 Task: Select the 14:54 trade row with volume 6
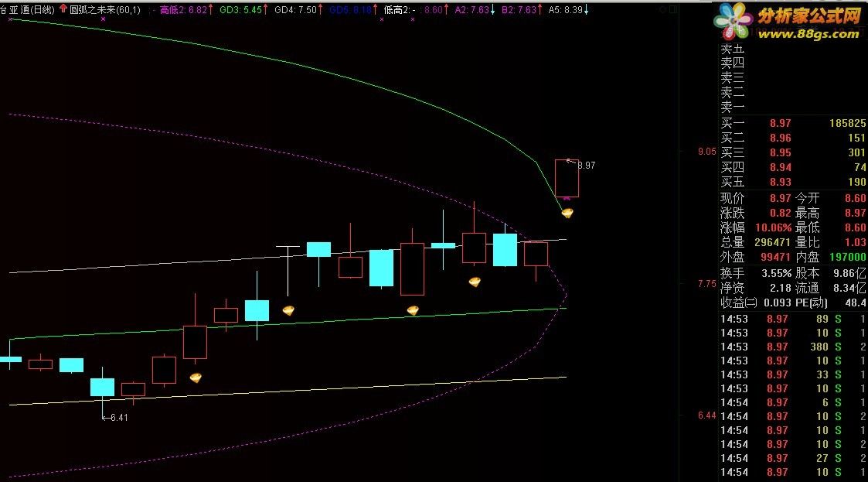pos(793,402)
